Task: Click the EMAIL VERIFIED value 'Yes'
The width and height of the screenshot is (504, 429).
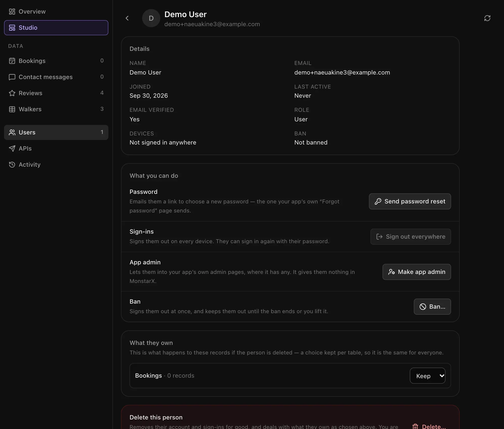Action: click(x=134, y=119)
